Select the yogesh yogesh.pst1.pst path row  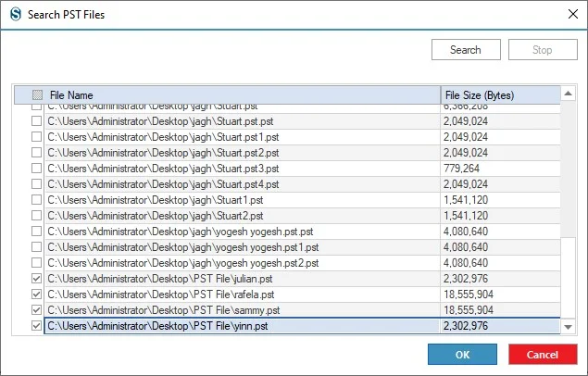pyautogui.click(x=243, y=247)
